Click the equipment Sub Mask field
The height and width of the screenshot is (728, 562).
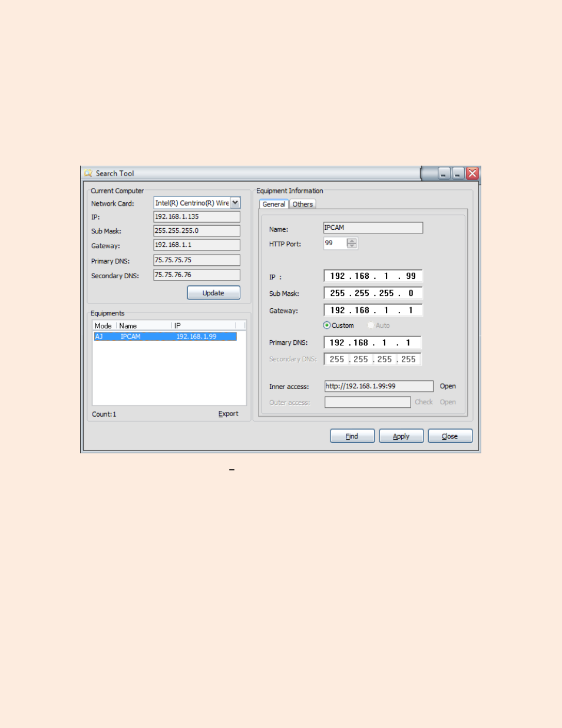(373, 293)
